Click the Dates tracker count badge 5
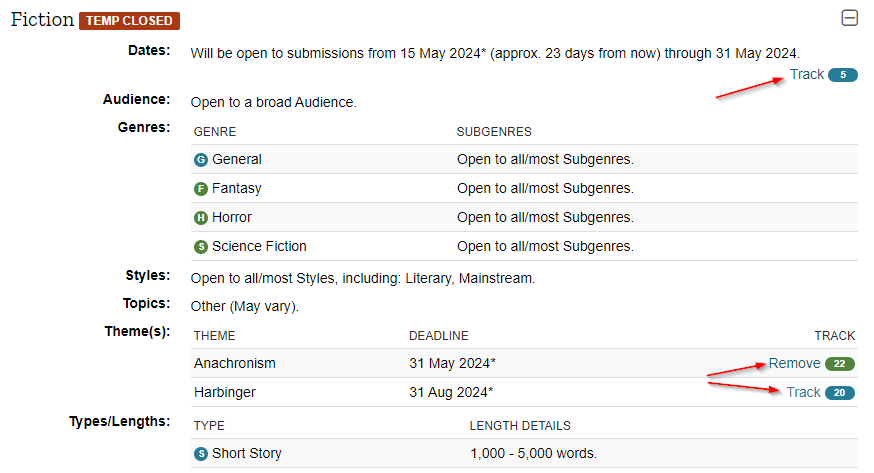 coord(842,75)
